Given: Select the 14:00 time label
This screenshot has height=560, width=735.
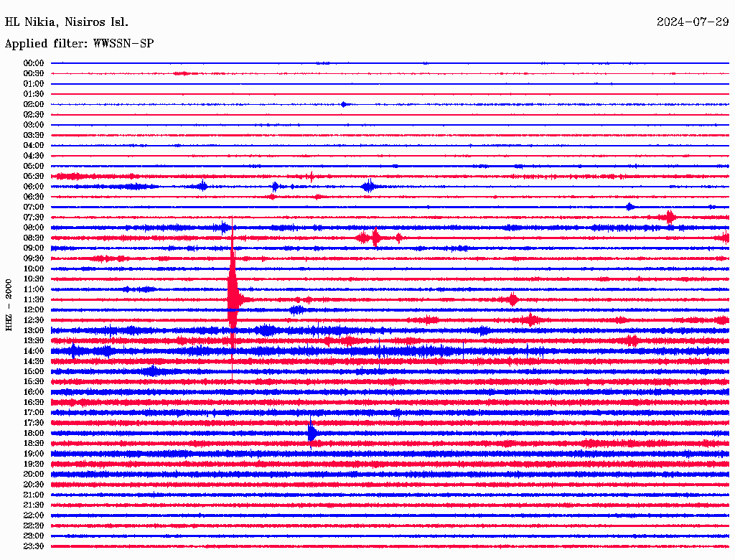Looking at the screenshot, I should pyautogui.click(x=34, y=351).
